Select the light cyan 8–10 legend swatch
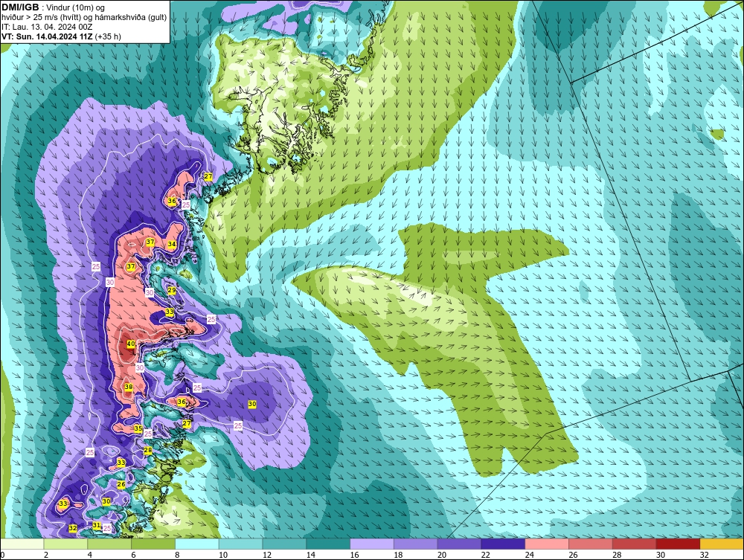This screenshot has height=560, width=744. (197, 544)
